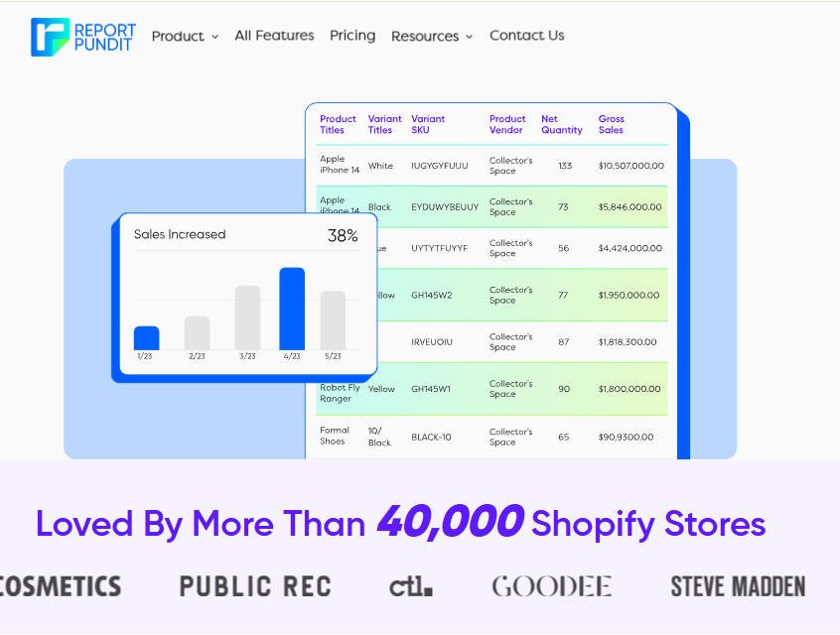
Task: Click the 10/ Black variant title
Action: pyautogui.click(x=379, y=437)
